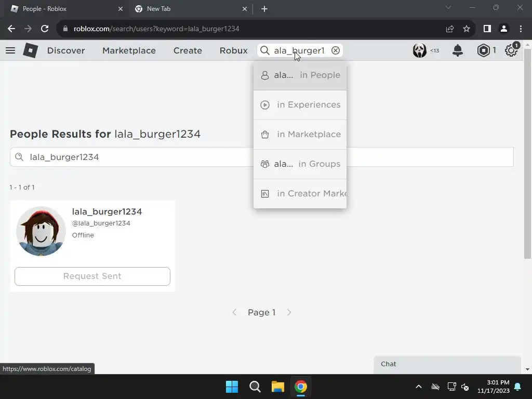This screenshot has width=532, height=399.
Task: Open the taskbar clock and date
Action: (x=494, y=387)
